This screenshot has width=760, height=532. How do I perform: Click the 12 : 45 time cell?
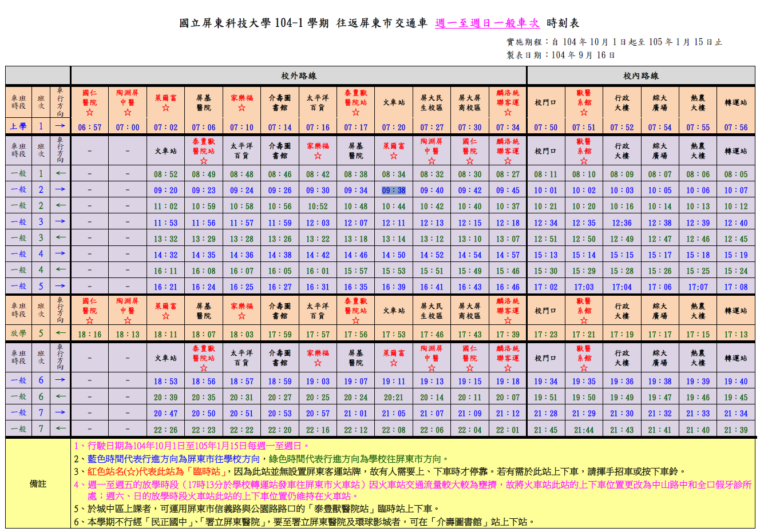[x=736, y=239]
